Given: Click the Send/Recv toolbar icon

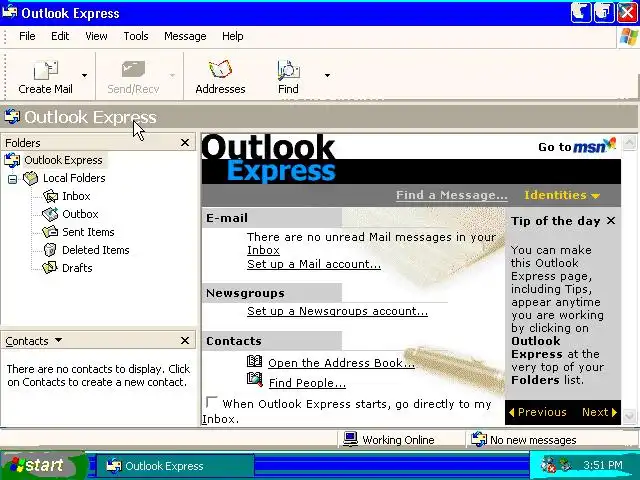Looking at the screenshot, I should click(x=133, y=70).
